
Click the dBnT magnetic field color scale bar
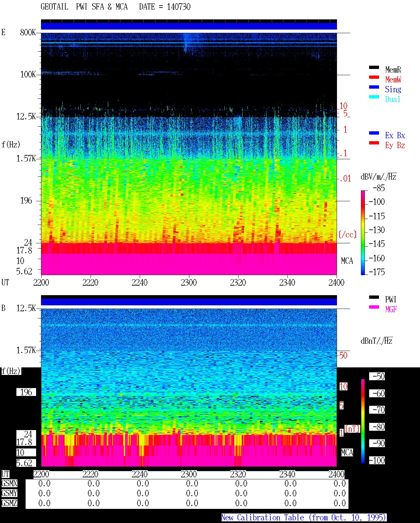363,421
